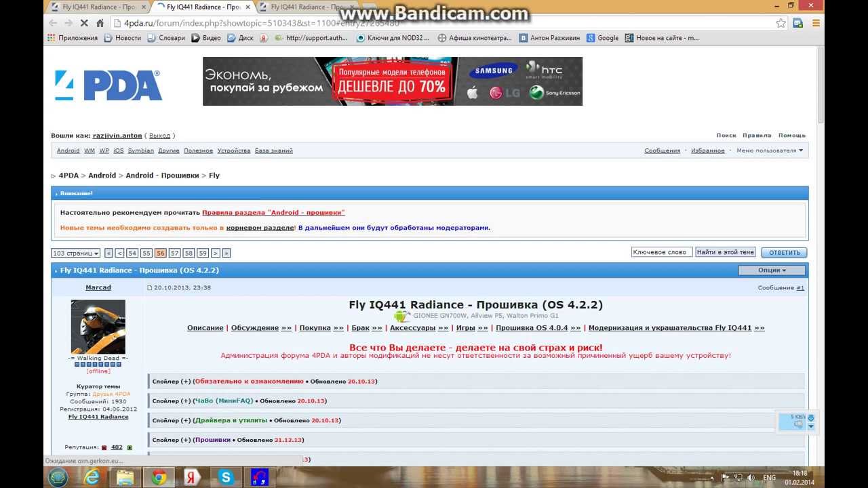Increase Marcad reputation plus icon

tap(130, 447)
